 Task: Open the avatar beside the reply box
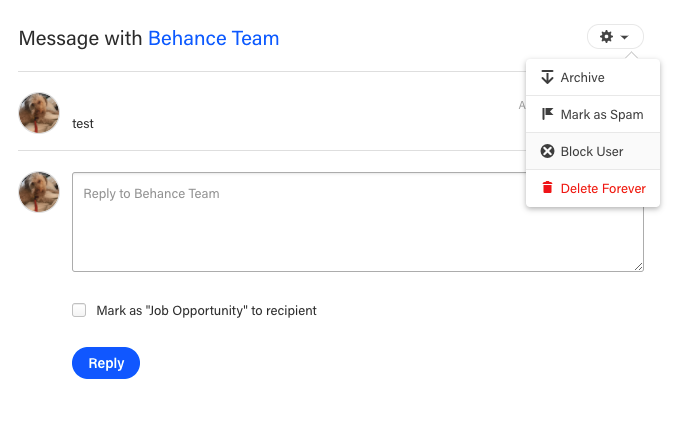pos(39,192)
